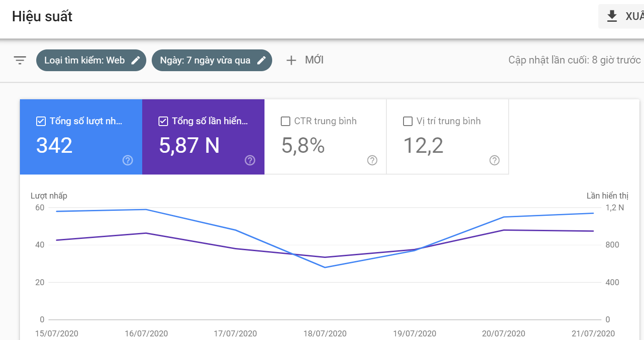Screen dimensions: 644x340
Task: Click the 20 left axis value
Action: pos(40,282)
